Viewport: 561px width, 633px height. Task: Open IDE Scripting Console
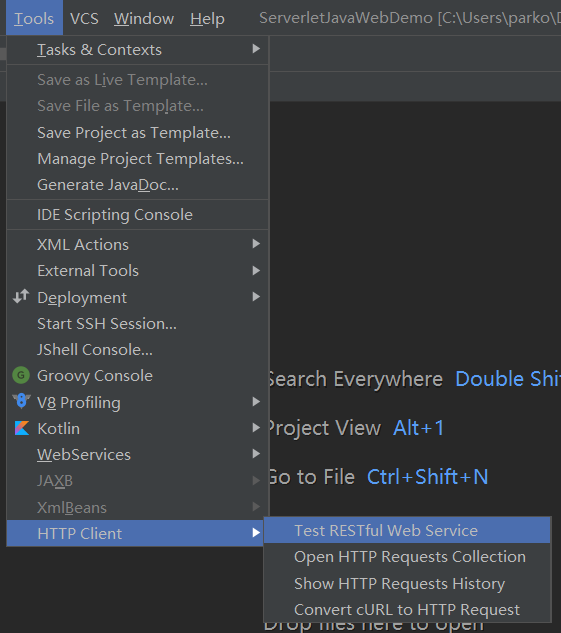tap(138, 215)
